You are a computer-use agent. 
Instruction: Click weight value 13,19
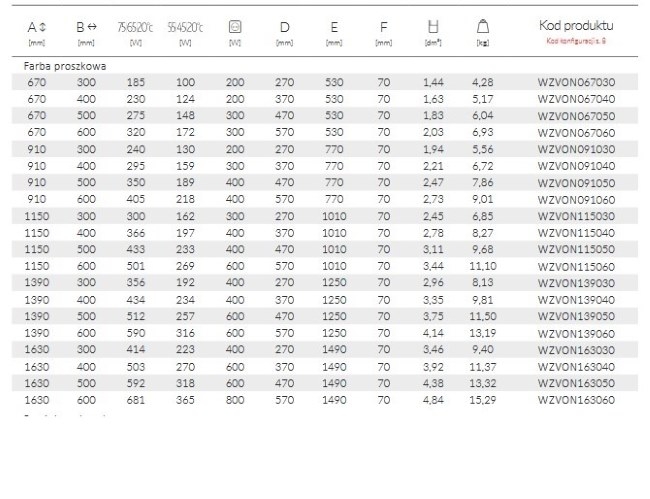483,333
